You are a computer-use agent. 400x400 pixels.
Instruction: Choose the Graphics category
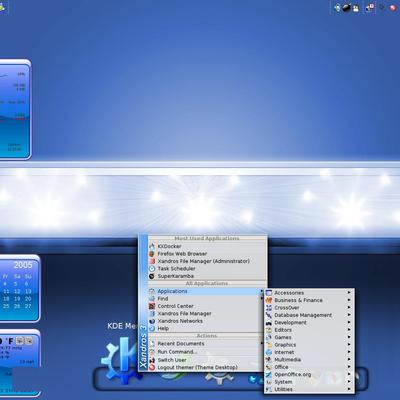pyautogui.click(x=309, y=345)
